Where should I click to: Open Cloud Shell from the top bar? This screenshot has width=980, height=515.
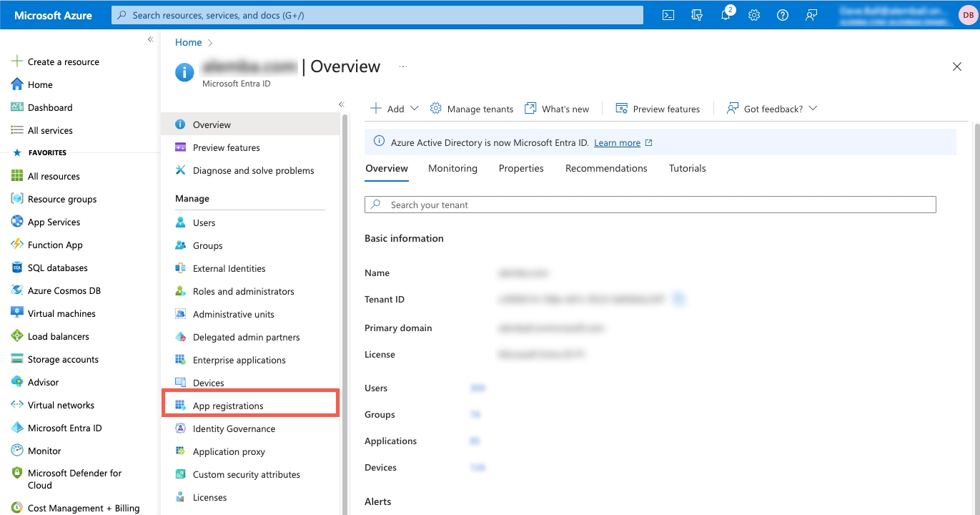tap(668, 15)
